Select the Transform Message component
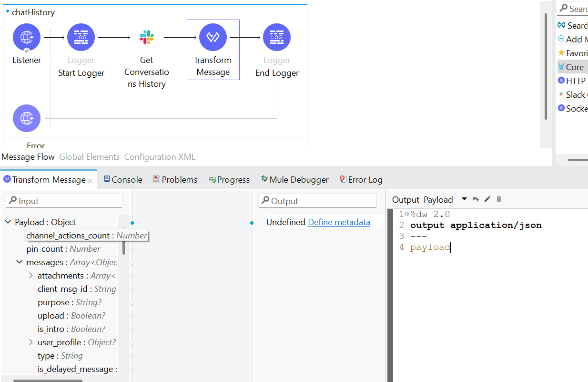The image size is (588, 382). pos(213,37)
